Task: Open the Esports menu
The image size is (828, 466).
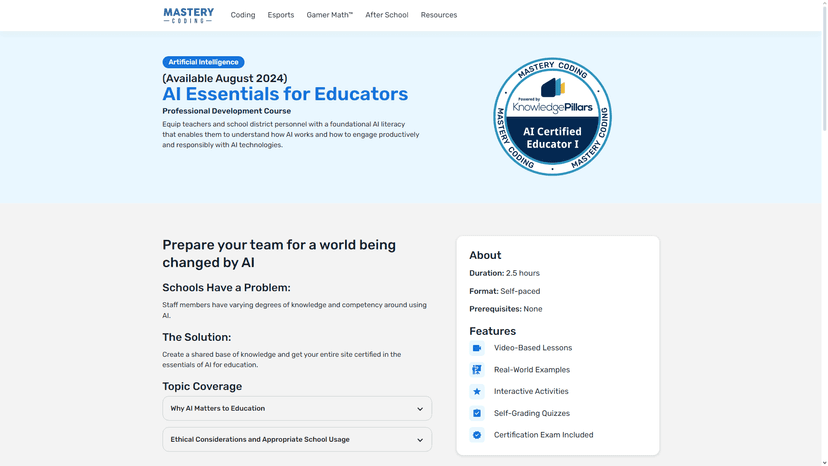Action: point(280,15)
